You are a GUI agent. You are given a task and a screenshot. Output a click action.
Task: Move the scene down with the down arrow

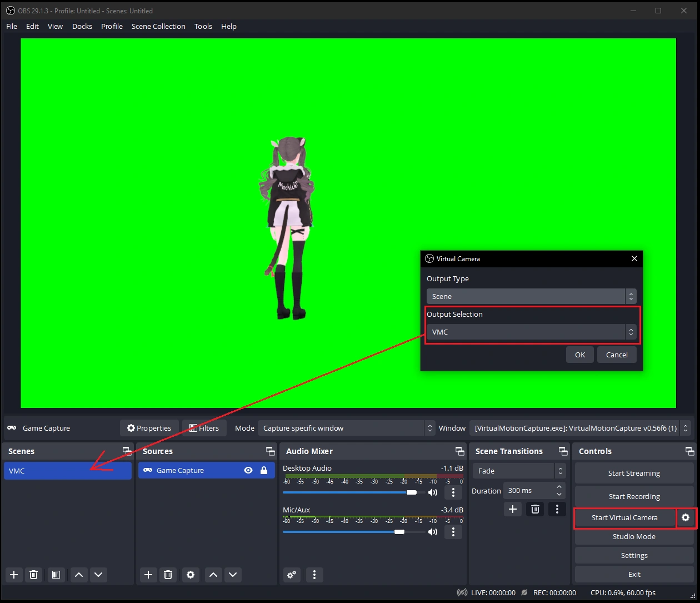[98, 575]
